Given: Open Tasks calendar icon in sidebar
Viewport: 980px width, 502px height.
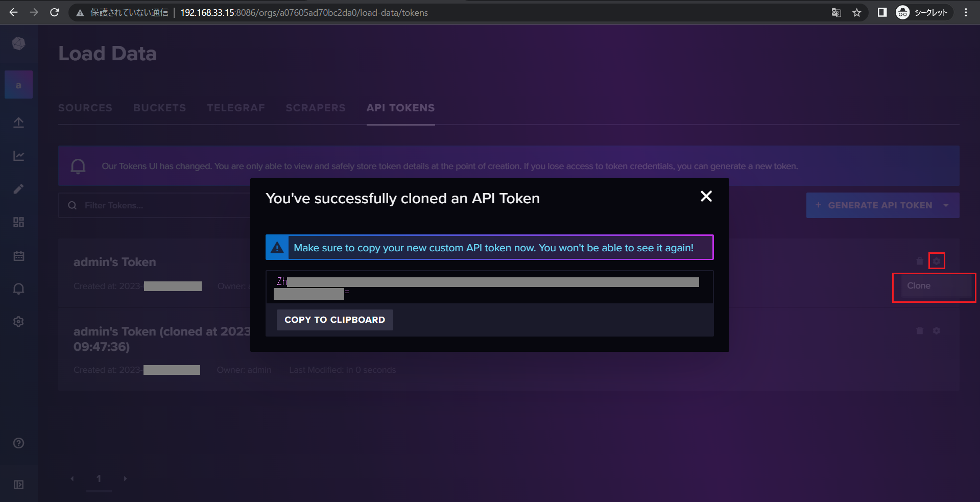Looking at the screenshot, I should tap(19, 256).
